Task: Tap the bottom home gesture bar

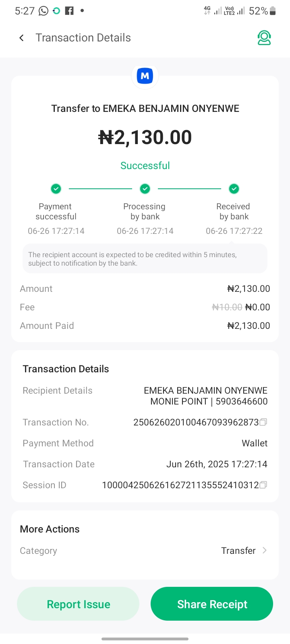Action: tap(145, 639)
